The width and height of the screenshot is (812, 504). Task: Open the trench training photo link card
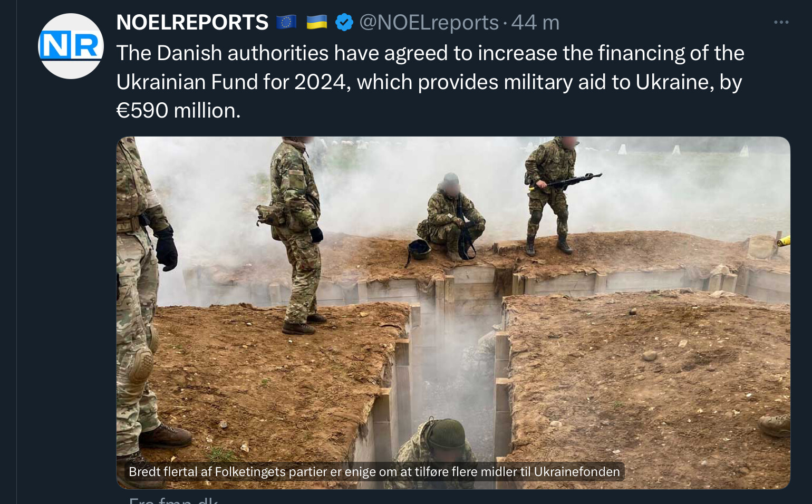click(x=453, y=313)
